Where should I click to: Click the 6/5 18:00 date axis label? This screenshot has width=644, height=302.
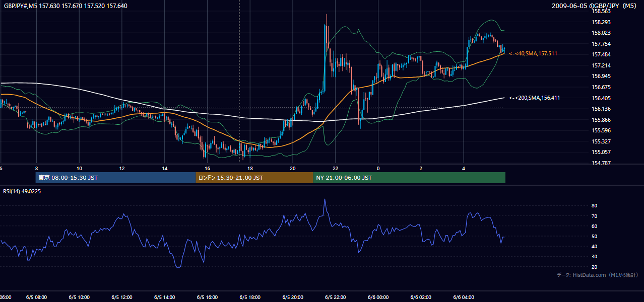250,297
